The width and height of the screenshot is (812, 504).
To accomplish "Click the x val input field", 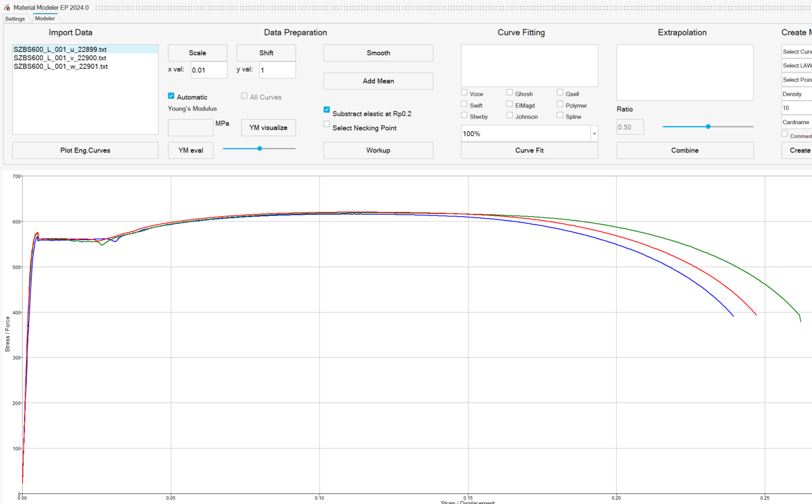I will pyautogui.click(x=208, y=70).
